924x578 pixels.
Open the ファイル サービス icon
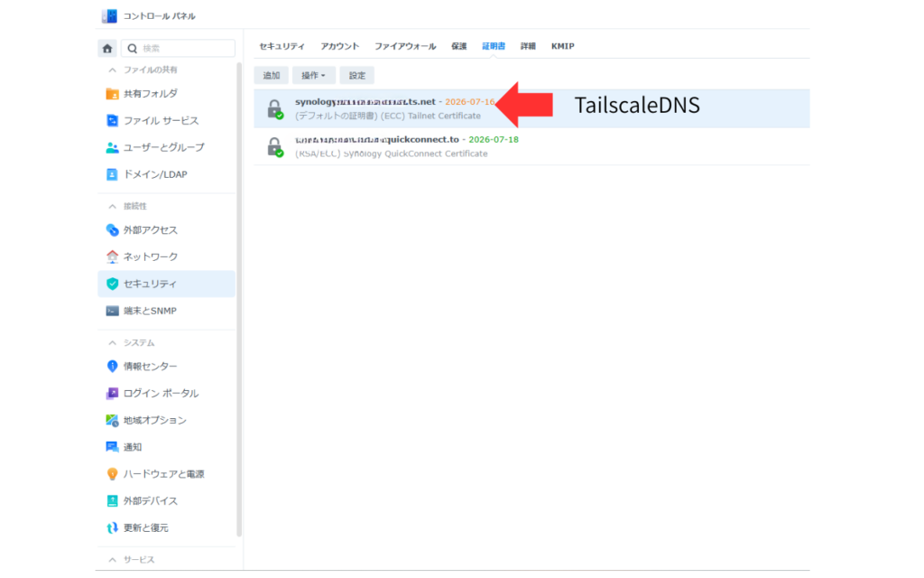coord(112,120)
